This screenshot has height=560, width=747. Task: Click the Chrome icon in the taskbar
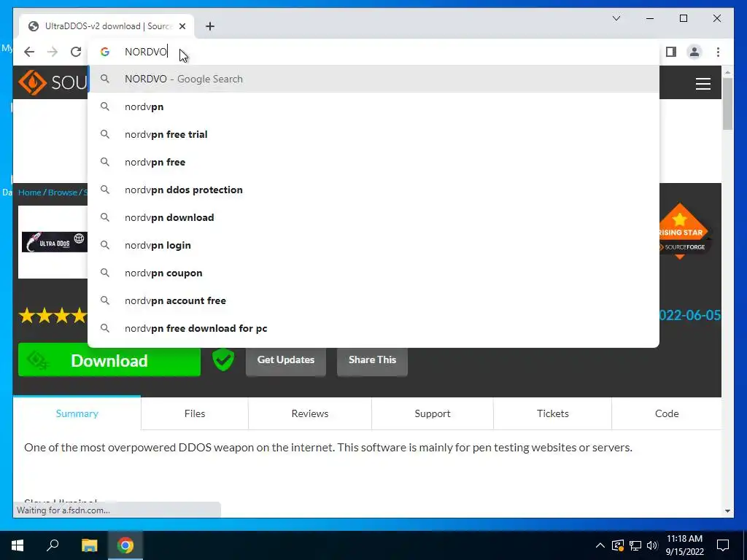click(x=125, y=545)
